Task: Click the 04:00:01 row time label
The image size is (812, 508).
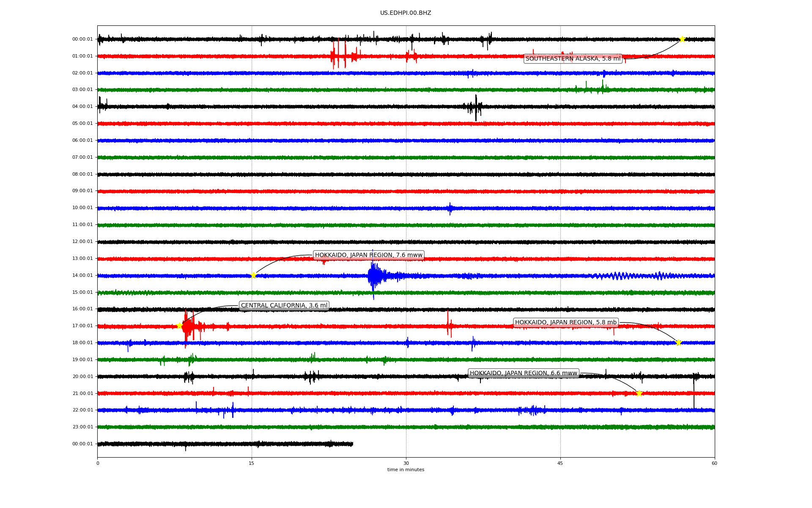Action: (x=82, y=106)
